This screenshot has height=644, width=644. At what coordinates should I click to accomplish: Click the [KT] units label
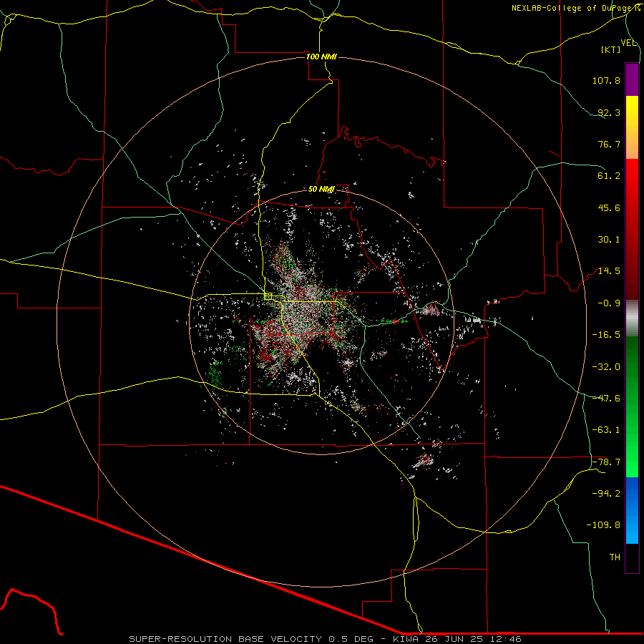coord(611,49)
